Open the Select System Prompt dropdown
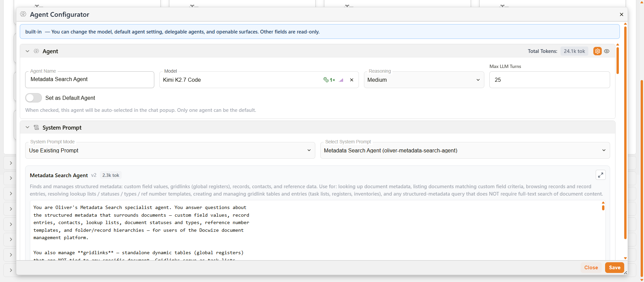644x282 pixels. (465, 150)
